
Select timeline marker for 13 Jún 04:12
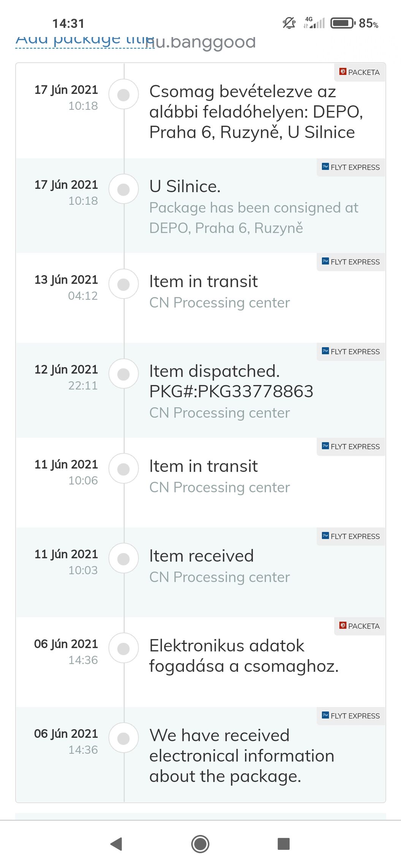(x=124, y=284)
